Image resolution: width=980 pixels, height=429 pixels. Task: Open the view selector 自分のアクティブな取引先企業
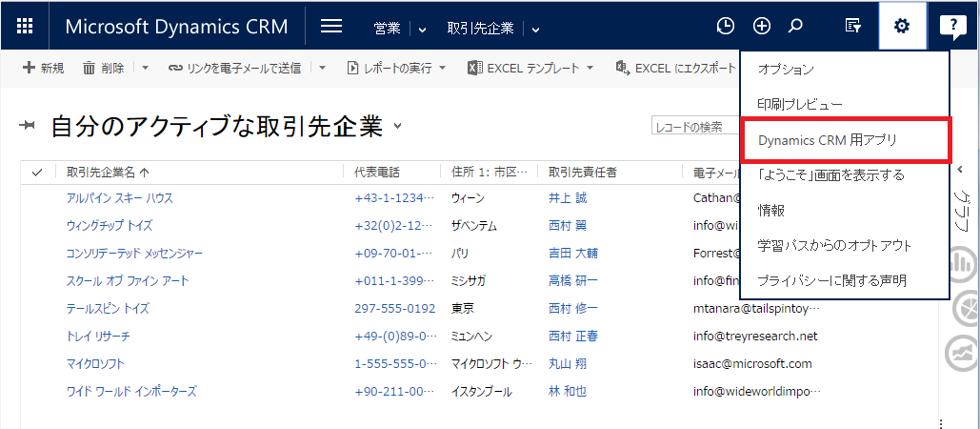pos(227,127)
